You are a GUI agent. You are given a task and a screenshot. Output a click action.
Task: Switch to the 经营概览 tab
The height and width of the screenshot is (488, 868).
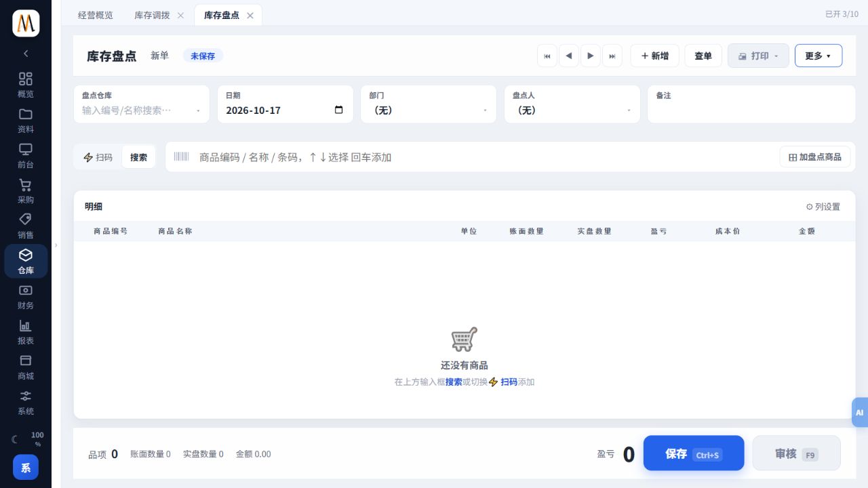96,15
